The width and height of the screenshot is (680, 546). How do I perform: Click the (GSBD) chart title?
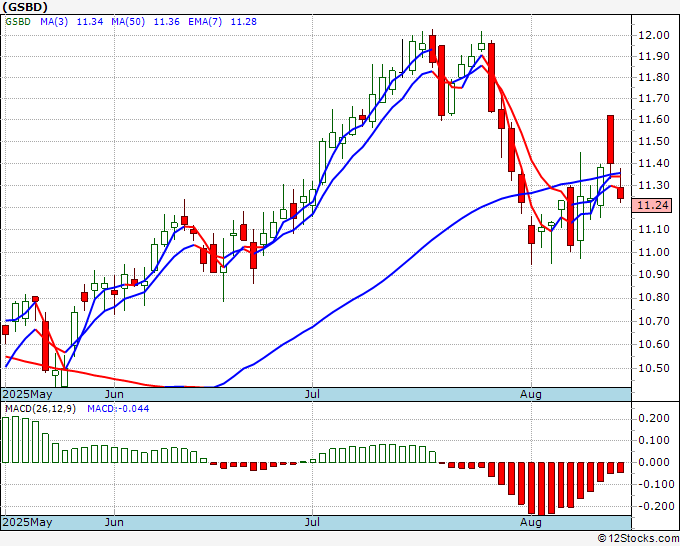click(25, 7)
